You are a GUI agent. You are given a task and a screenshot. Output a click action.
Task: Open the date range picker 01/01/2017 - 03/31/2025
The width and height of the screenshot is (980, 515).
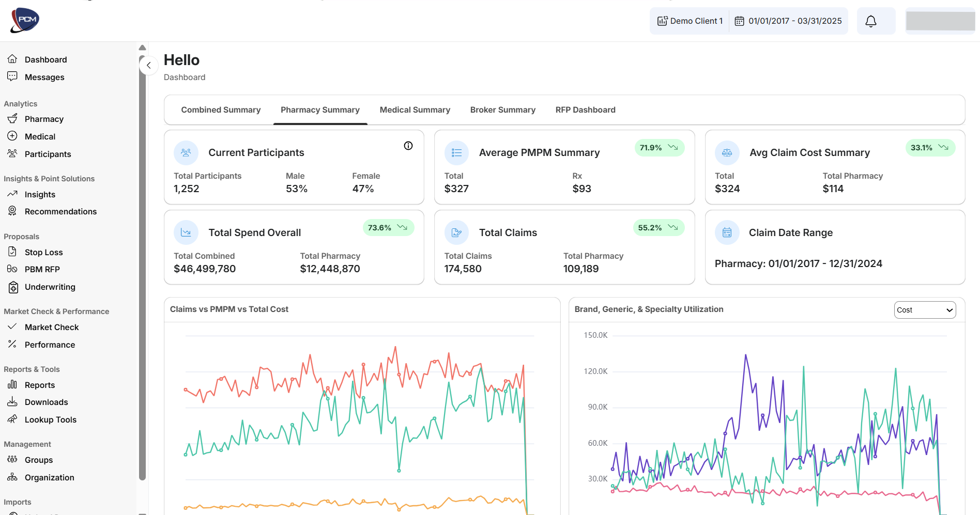tap(788, 21)
